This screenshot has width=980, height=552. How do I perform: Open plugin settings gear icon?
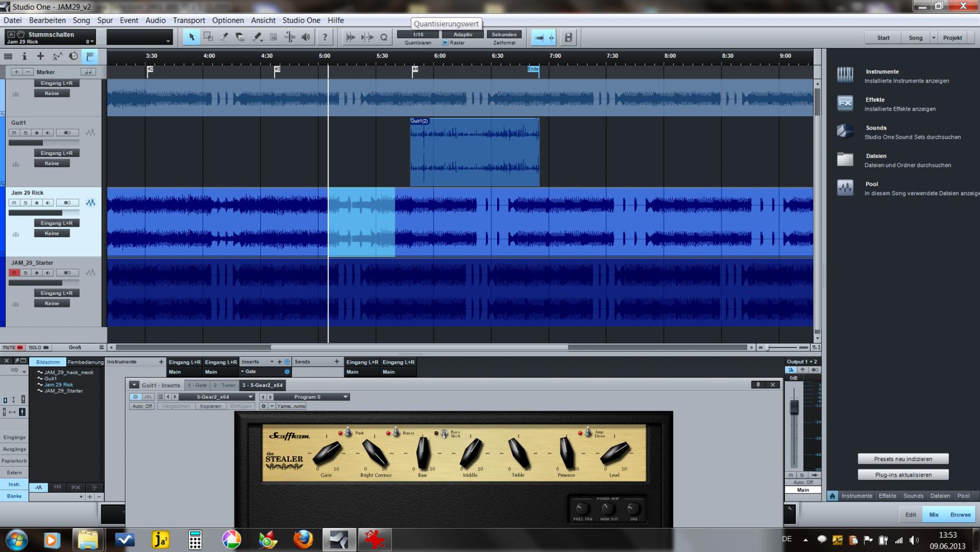pyautogui.click(x=264, y=406)
